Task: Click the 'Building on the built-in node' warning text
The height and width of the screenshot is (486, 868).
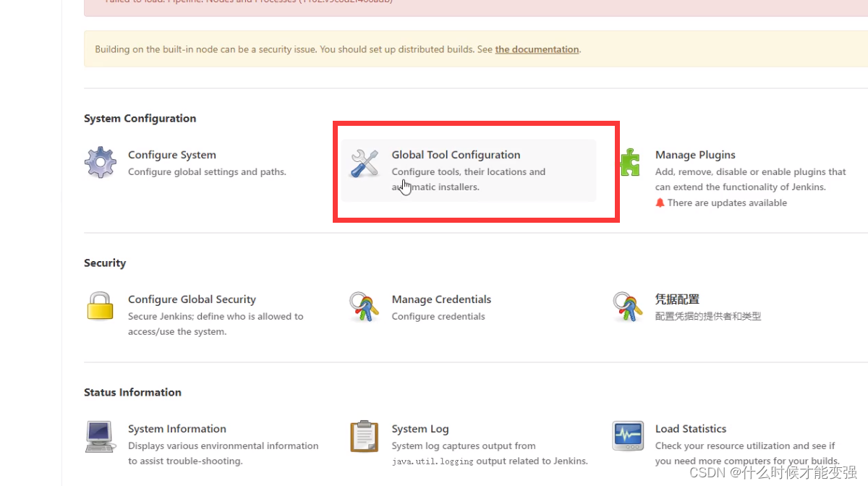Action: tap(338, 50)
